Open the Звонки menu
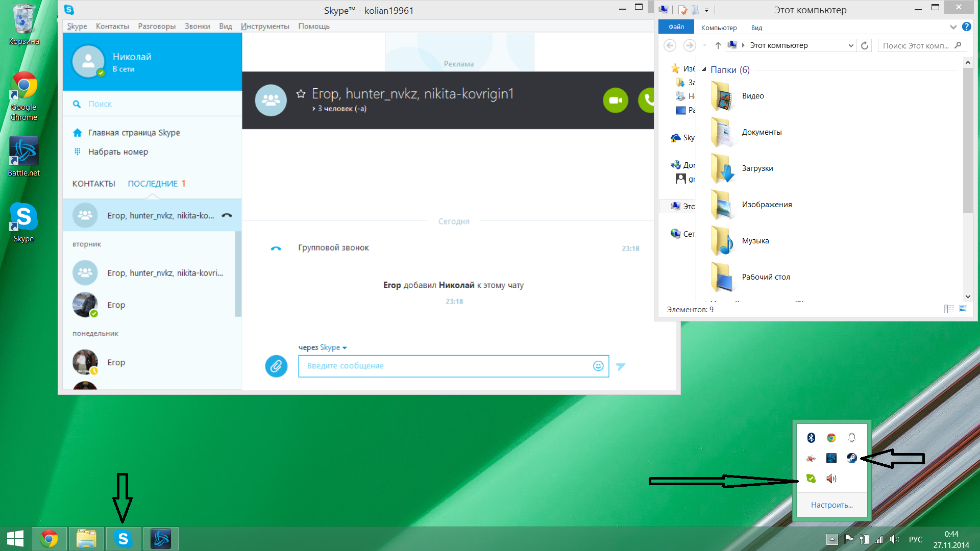Viewport: 980px width, 551px height. 197,27
